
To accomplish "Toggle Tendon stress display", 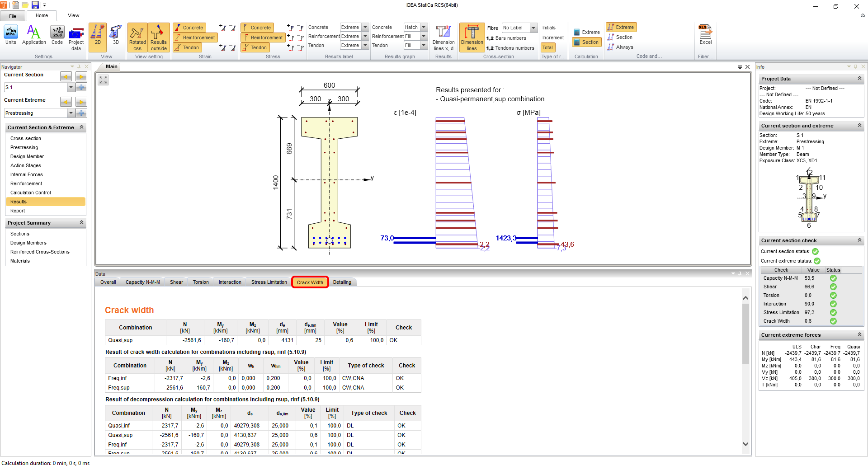I will coord(255,47).
